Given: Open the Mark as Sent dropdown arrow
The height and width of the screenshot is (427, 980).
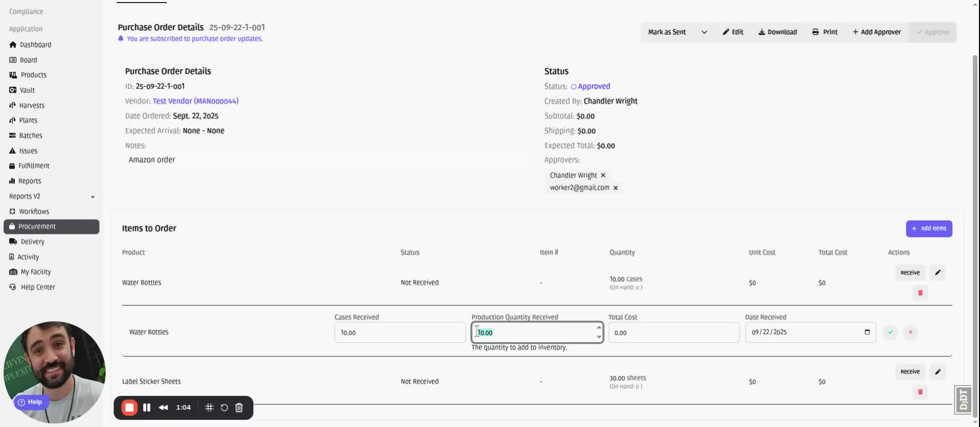Looking at the screenshot, I should pos(704,32).
